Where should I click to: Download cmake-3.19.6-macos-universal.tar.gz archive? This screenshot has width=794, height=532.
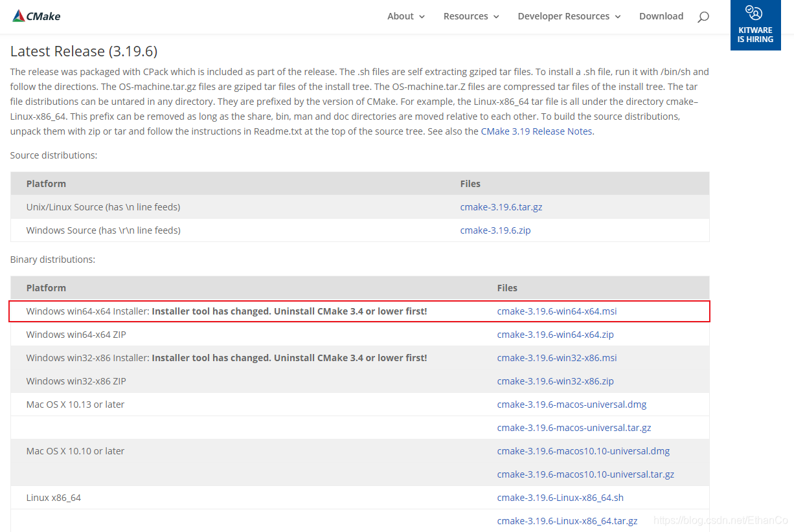coord(574,428)
